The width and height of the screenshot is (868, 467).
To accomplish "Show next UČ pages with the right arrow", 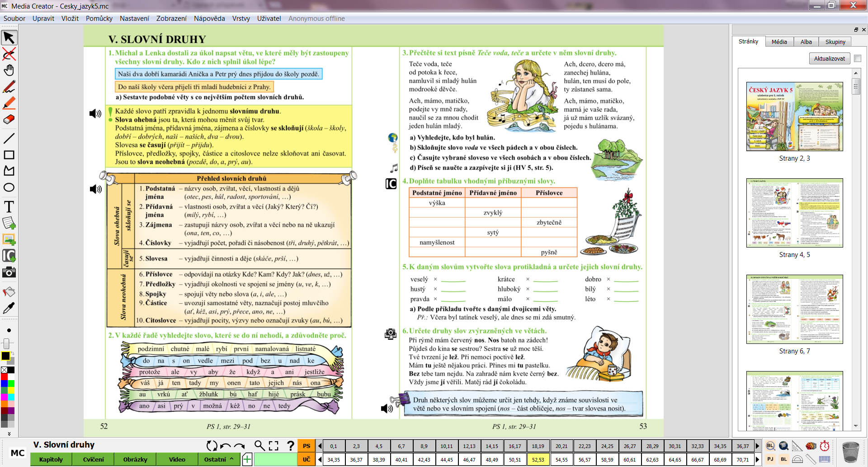I will (x=758, y=459).
